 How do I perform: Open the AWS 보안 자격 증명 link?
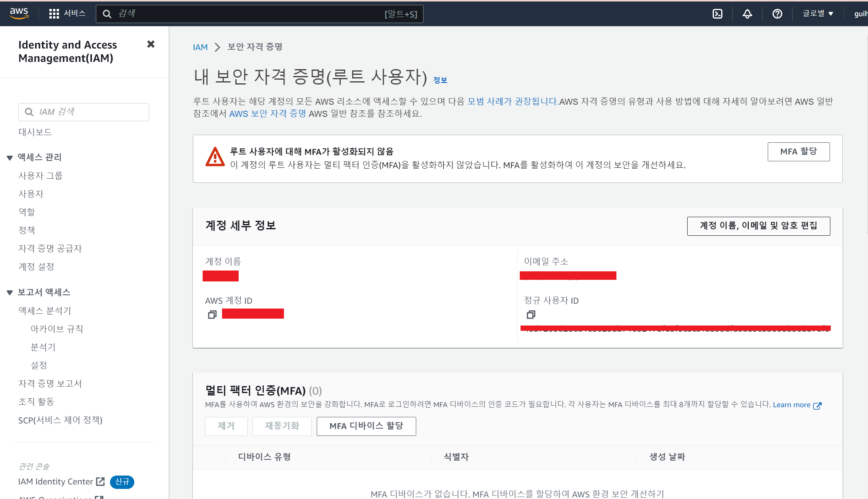pyautogui.click(x=268, y=114)
